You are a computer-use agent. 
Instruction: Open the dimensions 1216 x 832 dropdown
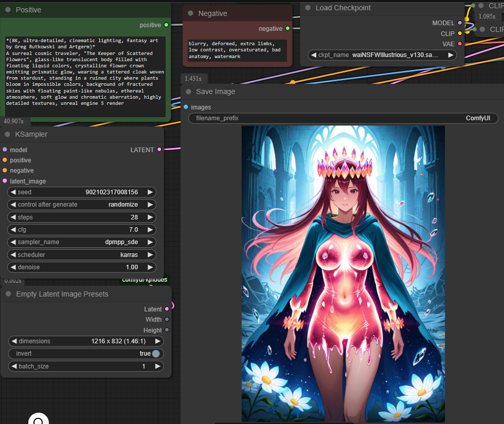click(86, 341)
